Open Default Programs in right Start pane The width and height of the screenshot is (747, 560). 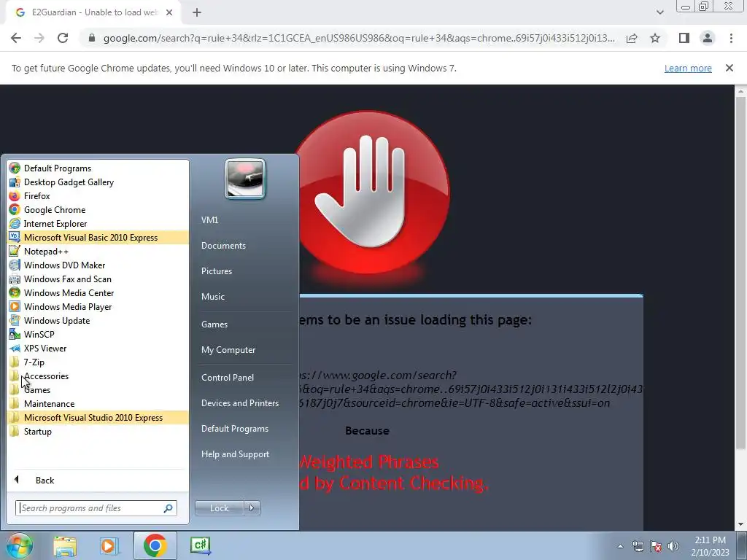(235, 429)
